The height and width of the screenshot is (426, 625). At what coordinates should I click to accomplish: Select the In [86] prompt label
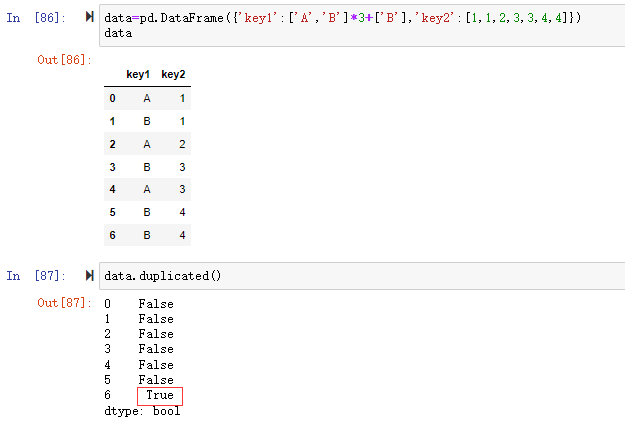pyautogui.click(x=33, y=18)
